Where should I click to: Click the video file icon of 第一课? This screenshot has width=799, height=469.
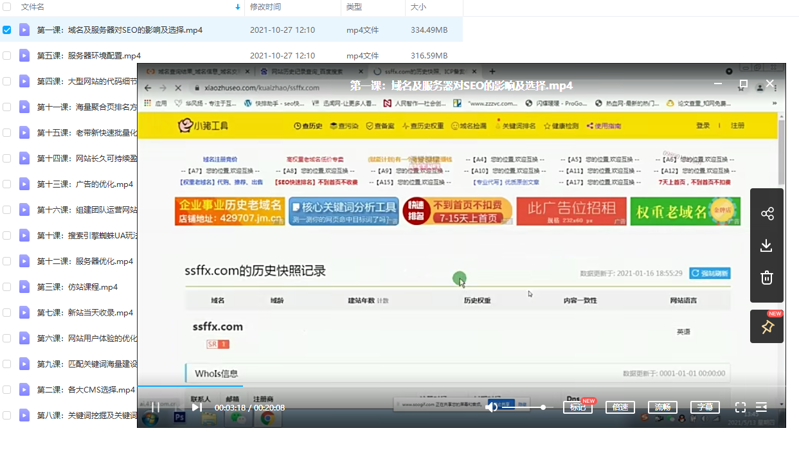pyautogui.click(x=24, y=30)
